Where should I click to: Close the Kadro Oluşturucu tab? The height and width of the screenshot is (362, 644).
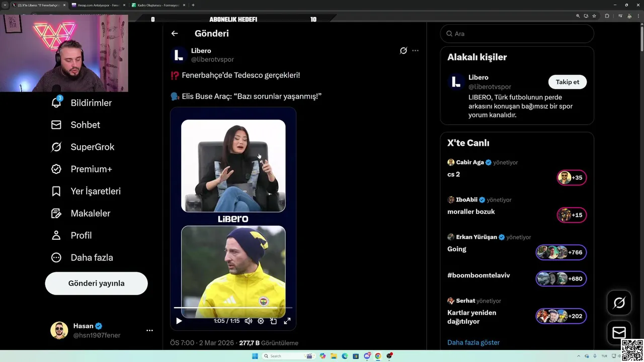[184, 5]
